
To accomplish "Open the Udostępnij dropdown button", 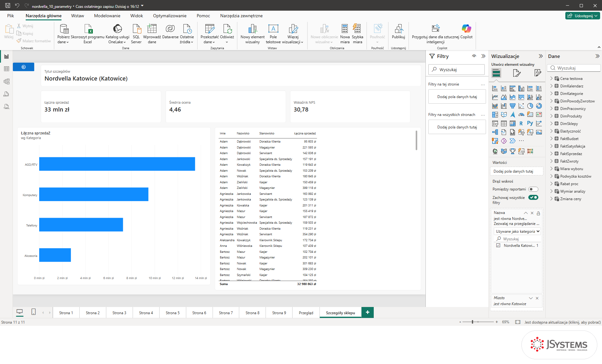I will pos(583,16).
